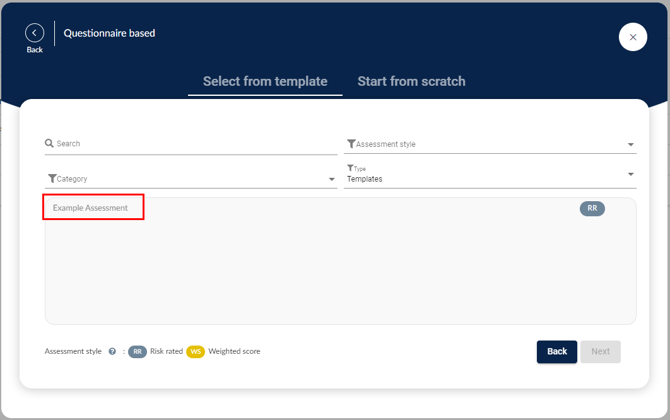
Task: Click into the Search input field
Action: click(x=195, y=144)
